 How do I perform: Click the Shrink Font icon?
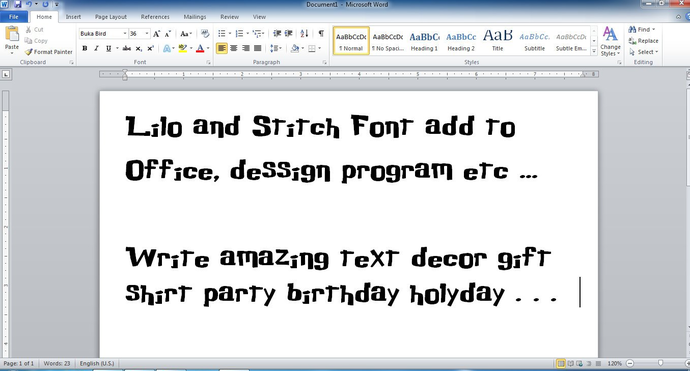pyautogui.click(x=168, y=34)
